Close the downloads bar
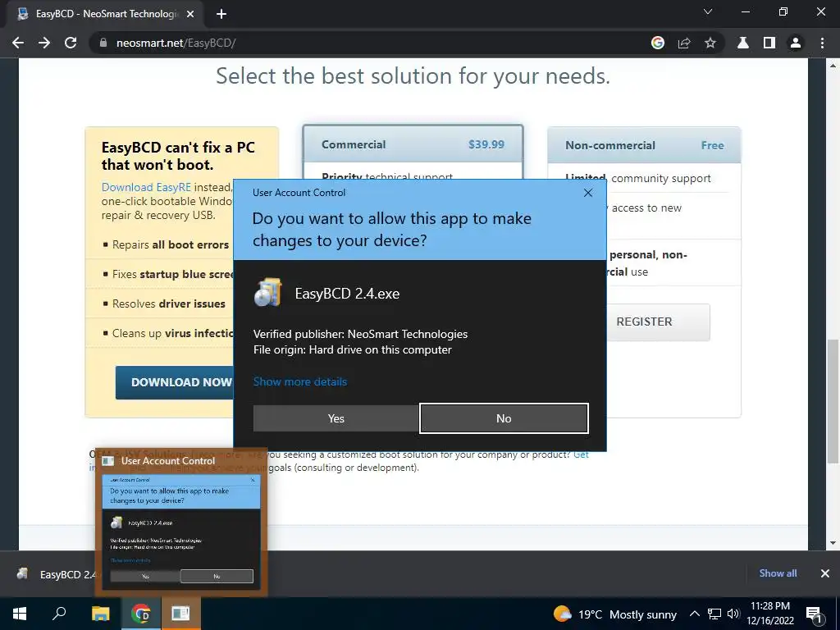840x630 pixels. pyautogui.click(x=825, y=573)
